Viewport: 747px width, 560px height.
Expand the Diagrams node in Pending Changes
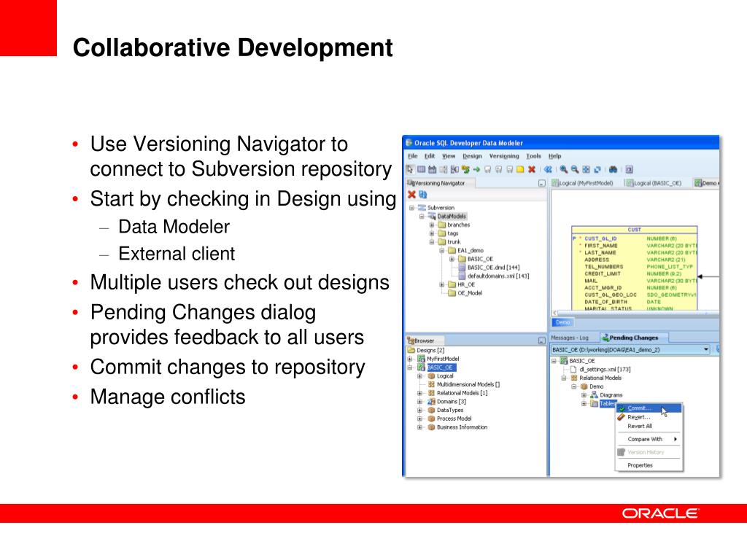coord(584,394)
